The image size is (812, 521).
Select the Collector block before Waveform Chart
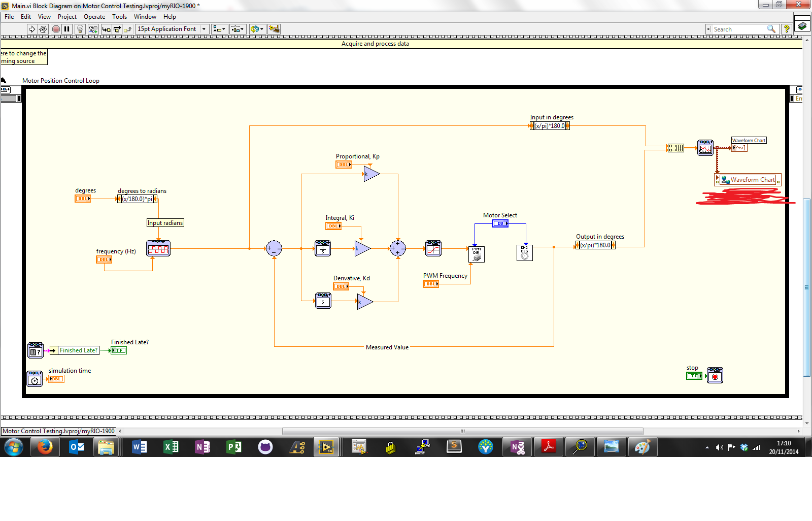(705, 148)
